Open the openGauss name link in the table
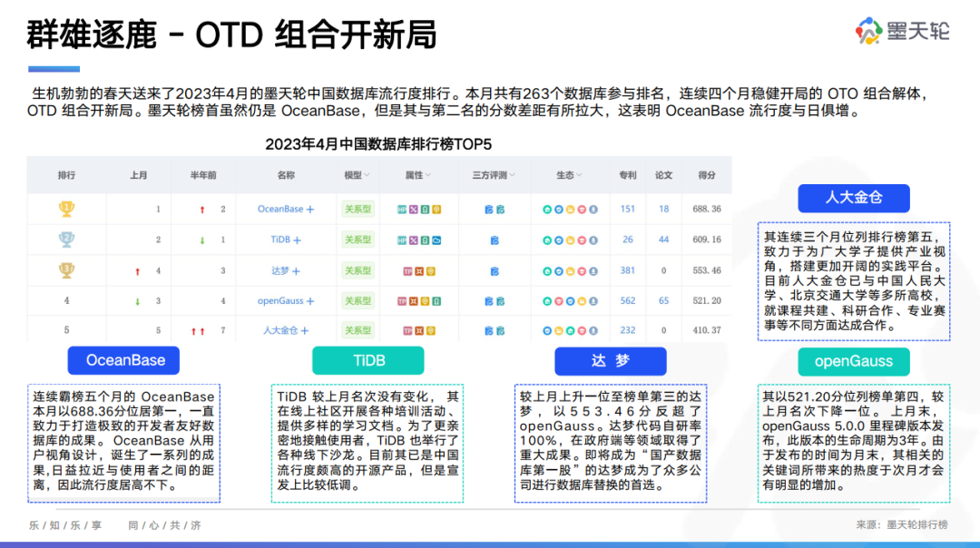The height and width of the screenshot is (548, 980). tap(280, 300)
